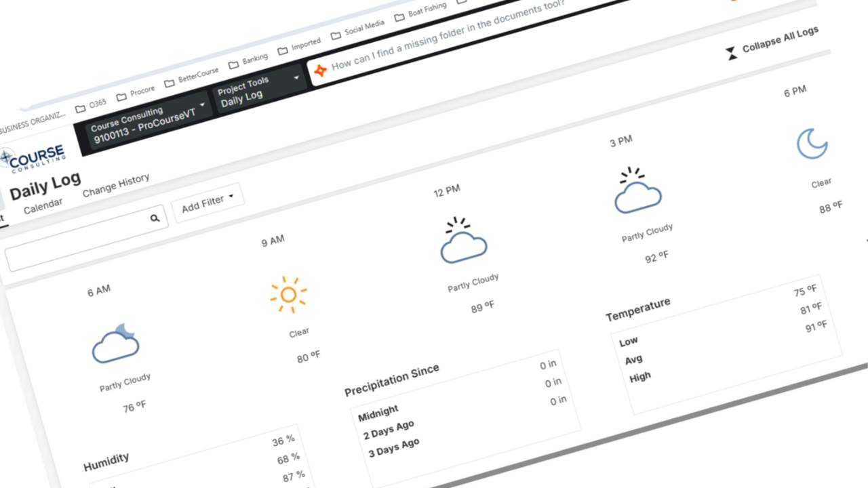Click the AI sparkle icon in search bar
Viewport: 868px width, 488px height.
(x=321, y=70)
